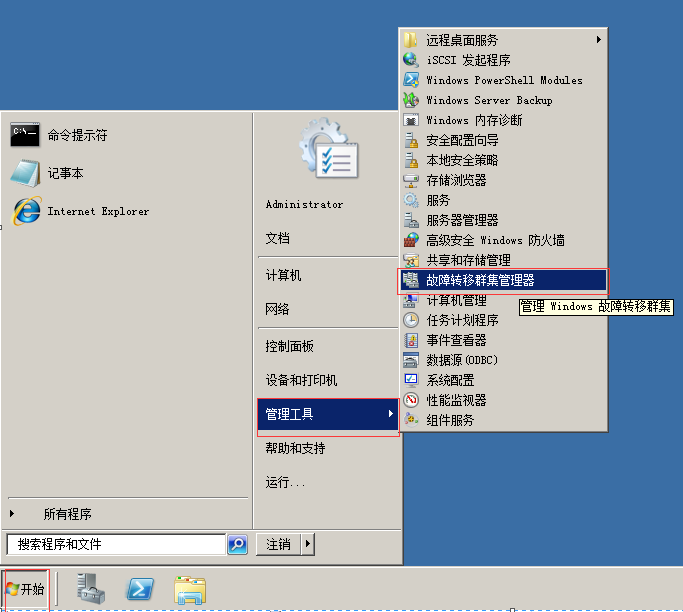Click the 性能监视器 icon
Image resolution: width=683 pixels, height=612 pixels.
pos(410,400)
